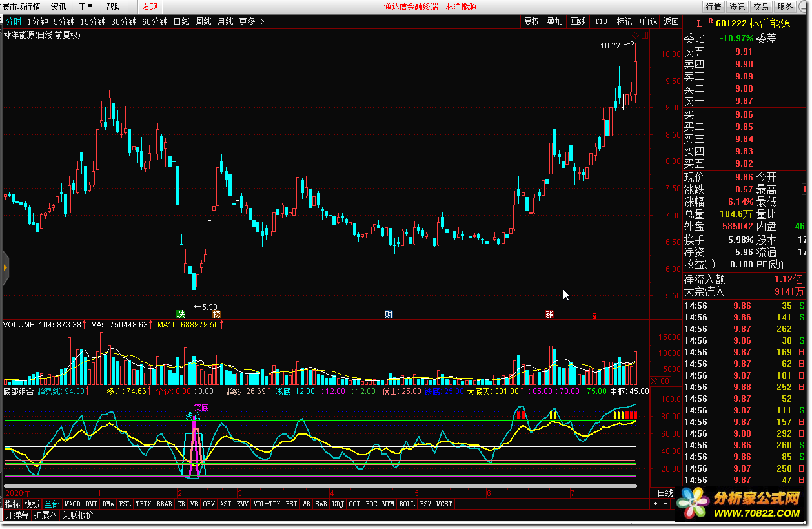Click the minus zoom-out icon at bottom
Screen dimensions: 812x529
point(665,504)
